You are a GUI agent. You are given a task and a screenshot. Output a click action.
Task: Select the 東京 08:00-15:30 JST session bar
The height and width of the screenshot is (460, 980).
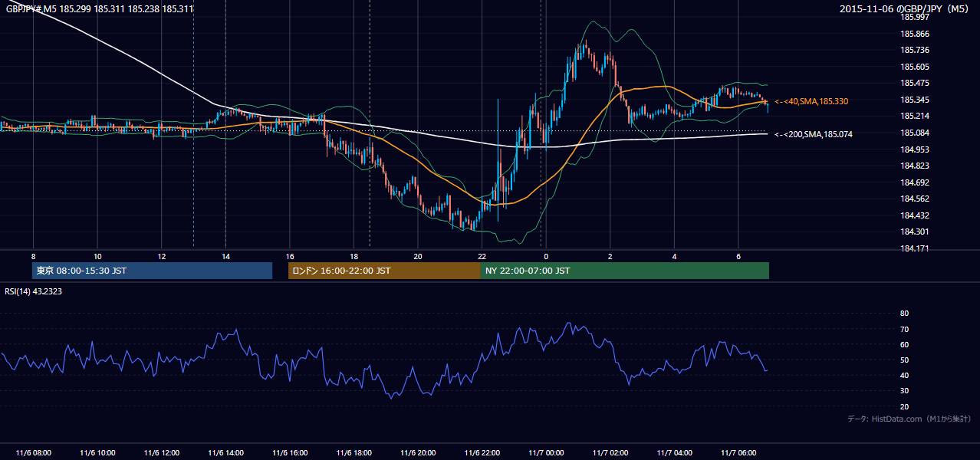coord(152,271)
